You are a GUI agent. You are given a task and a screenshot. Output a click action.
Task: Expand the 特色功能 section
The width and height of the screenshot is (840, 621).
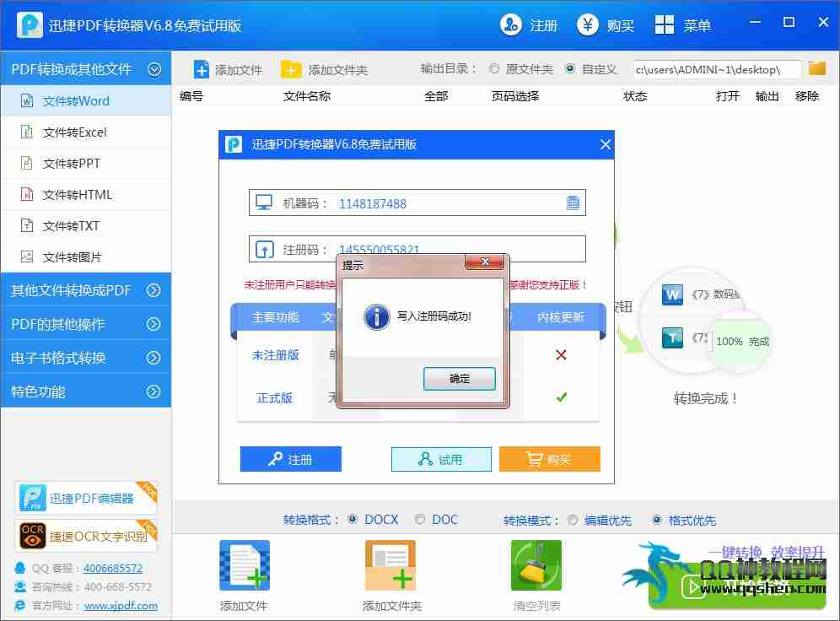(x=86, y=391)
